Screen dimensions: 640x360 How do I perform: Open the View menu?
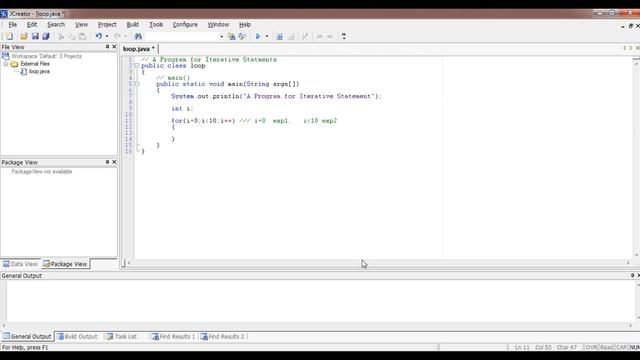click(x=81, y=25)
